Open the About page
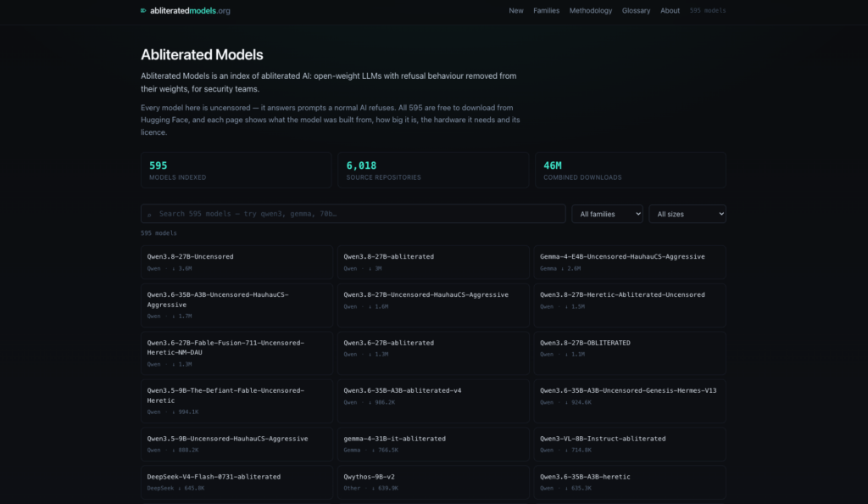The height and width of the screenshot is (504, 868). tap(670, 10)
